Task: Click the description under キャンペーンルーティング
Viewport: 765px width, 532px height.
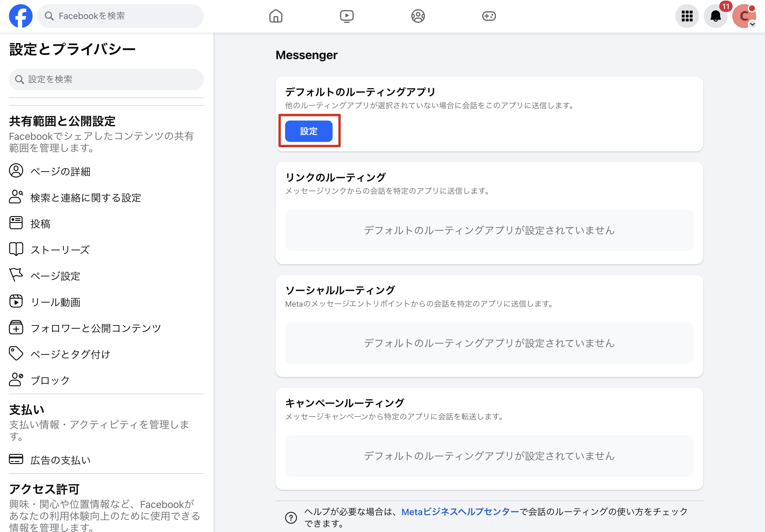Action: (x=395, y=417)
